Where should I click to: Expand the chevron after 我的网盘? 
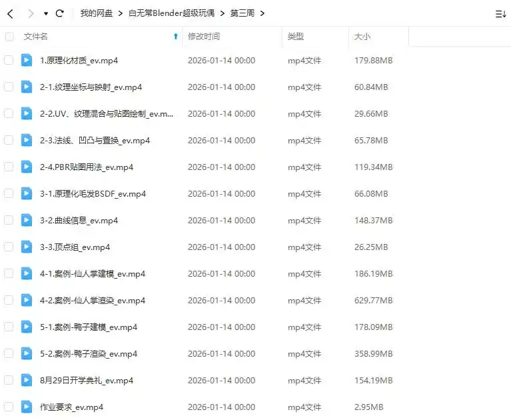[120, 13]
